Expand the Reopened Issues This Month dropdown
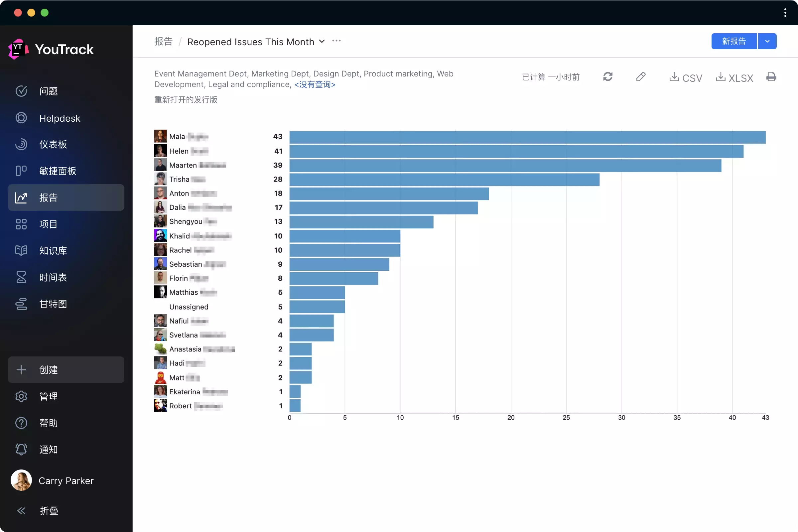 point(322,41)
